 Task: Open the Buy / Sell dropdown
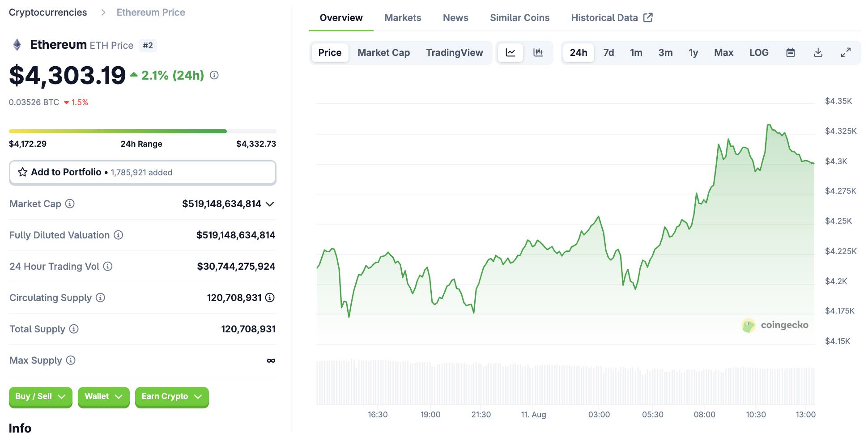(x=41, y=397)
